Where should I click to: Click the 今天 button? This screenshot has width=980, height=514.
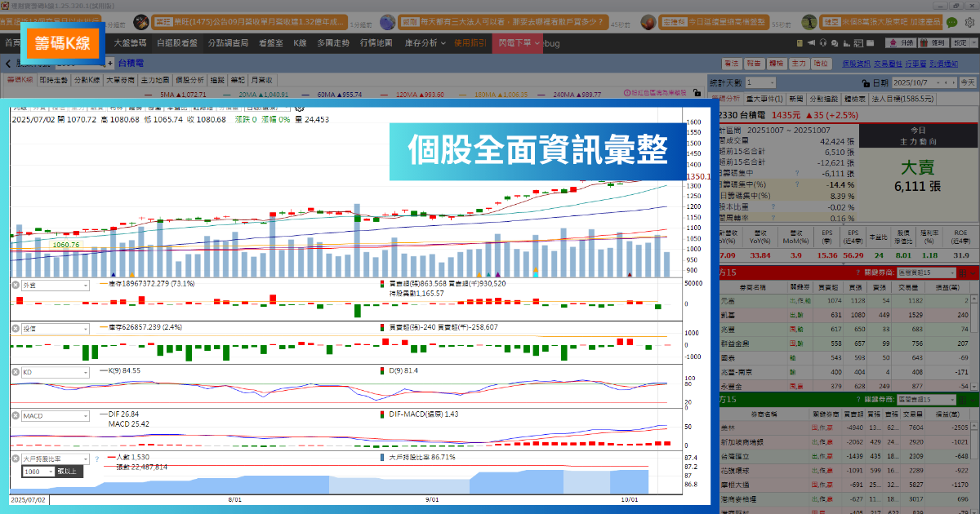click(x=967, y=82)
